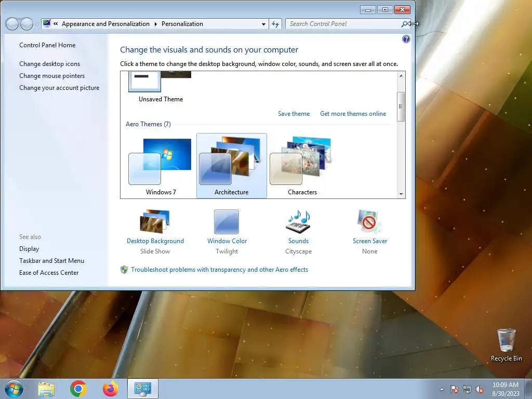This screenshot has height=399, width=532.
Task: Expand the breadcrumb chevron before Appearance and Personalization
Action: pyautogui.click(x=56, y=24)
